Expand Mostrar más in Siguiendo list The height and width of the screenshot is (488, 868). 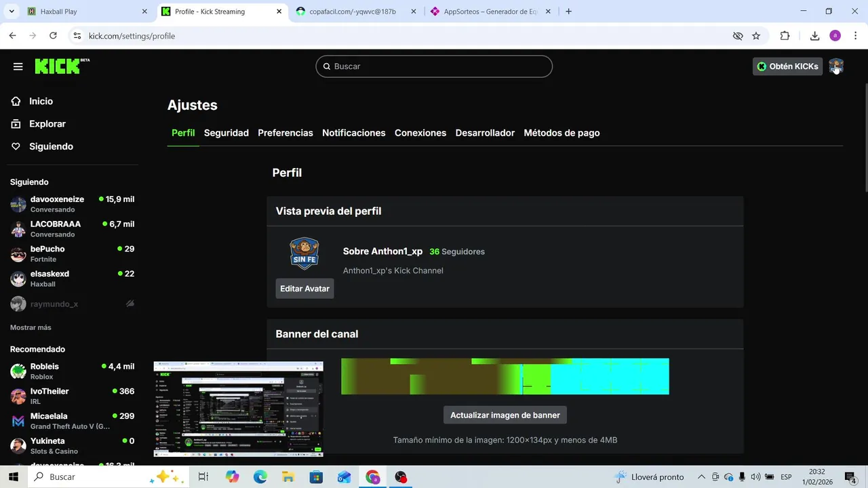tap(31, 327)
